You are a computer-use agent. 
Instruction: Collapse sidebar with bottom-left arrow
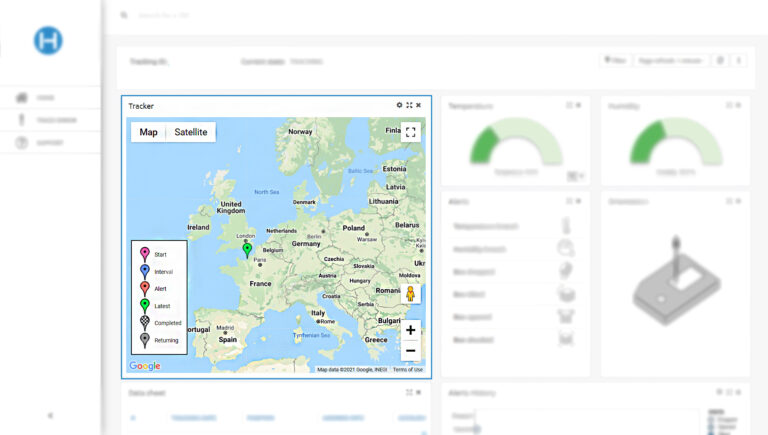pyautogui.click(x=50, y=415)
